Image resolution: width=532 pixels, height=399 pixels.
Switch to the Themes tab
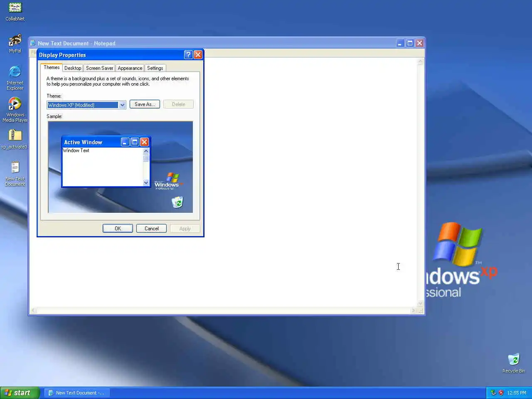pyautogui.click(x=52, y=67)
